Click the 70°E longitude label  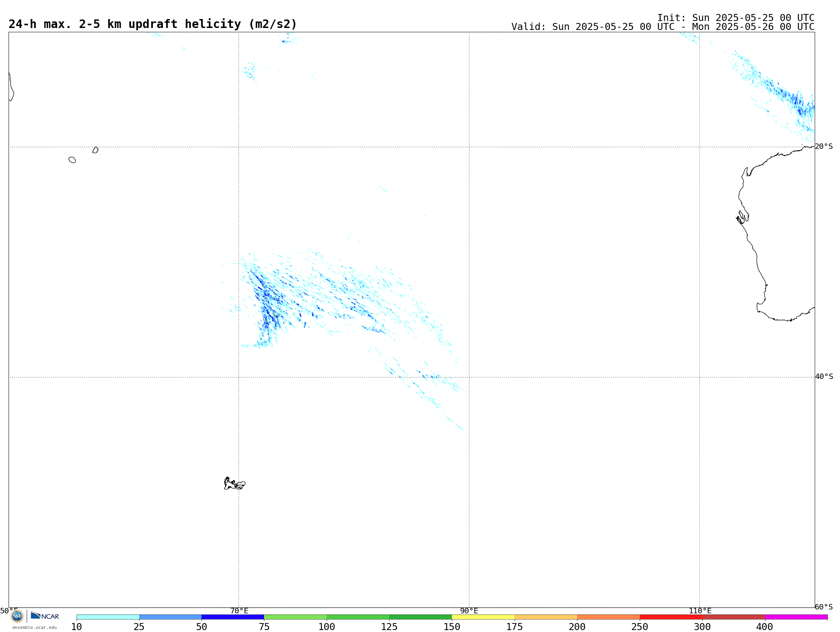[x=239, y=611]
